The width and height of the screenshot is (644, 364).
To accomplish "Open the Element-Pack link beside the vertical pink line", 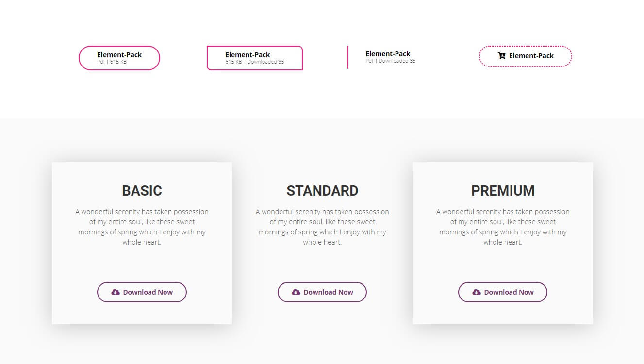I will (x=388, y=54).
